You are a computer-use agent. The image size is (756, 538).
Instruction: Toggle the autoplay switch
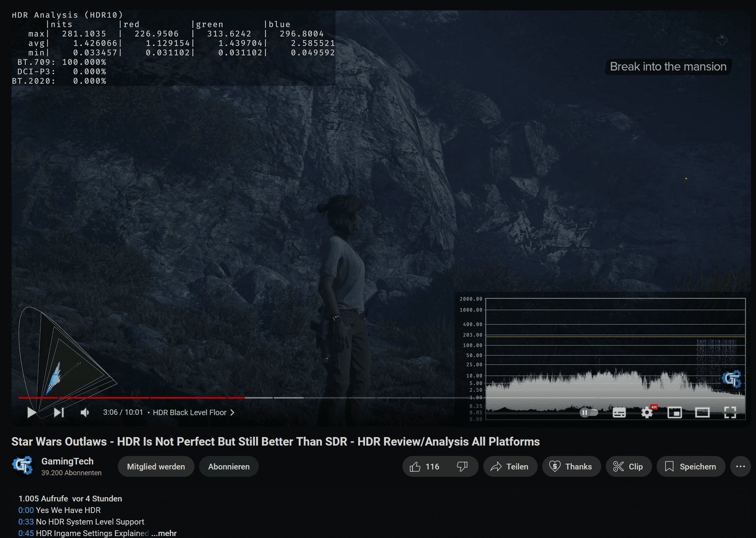pyautogui.click(x=589, y=412)
